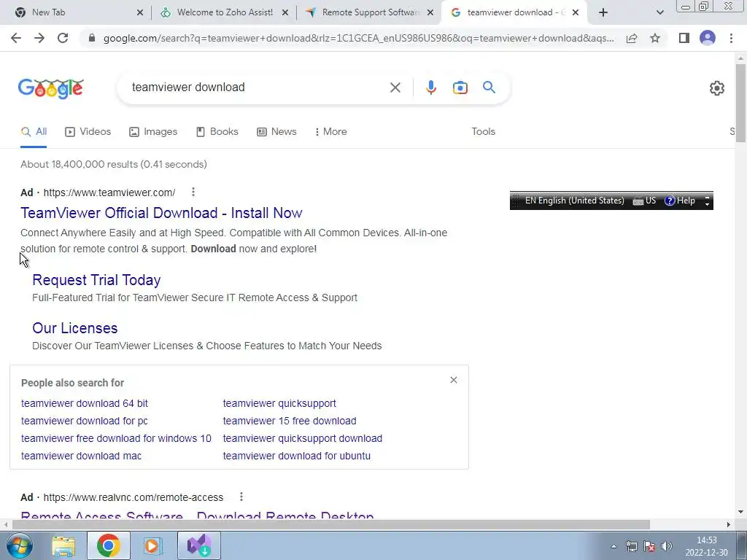Open language bar options arrow
This screenshot has width=747, height=560.
(708, 204)
